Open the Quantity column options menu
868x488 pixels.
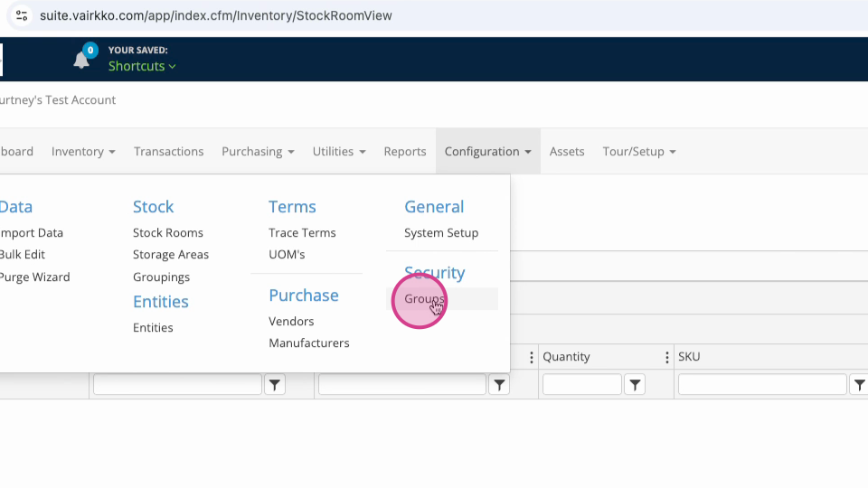coord(666,358)
